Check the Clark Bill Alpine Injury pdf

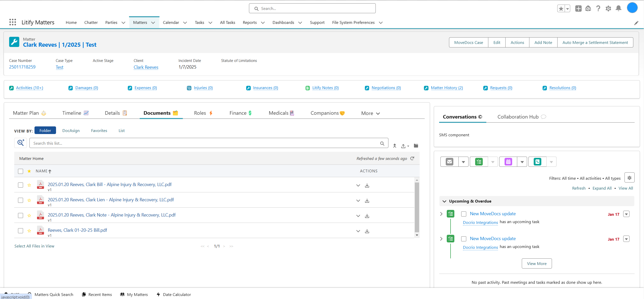(x=21, y=185)
